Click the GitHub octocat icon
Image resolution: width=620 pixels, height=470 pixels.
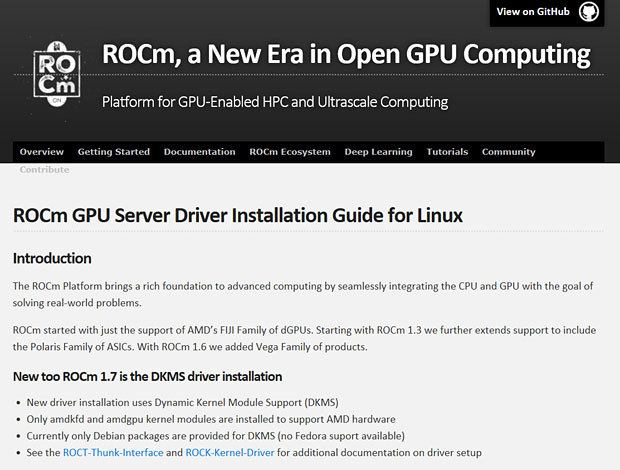click(x=589, y=11)
